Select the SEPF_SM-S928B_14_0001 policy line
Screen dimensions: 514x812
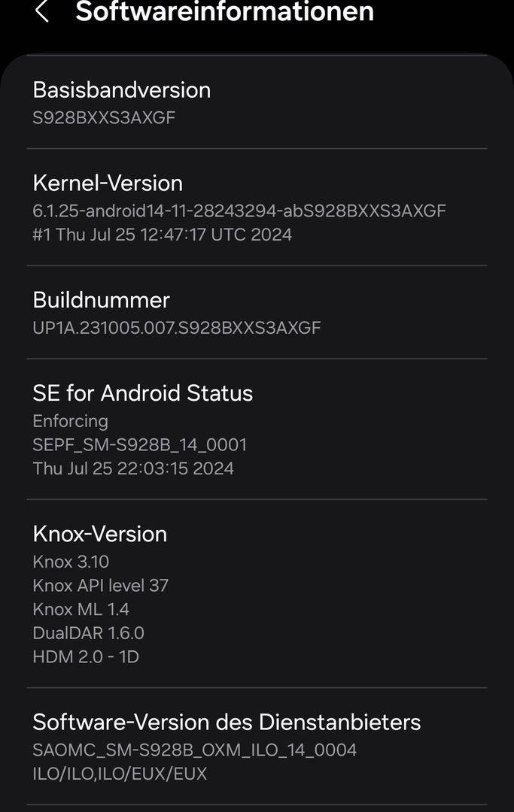[140, 445]
